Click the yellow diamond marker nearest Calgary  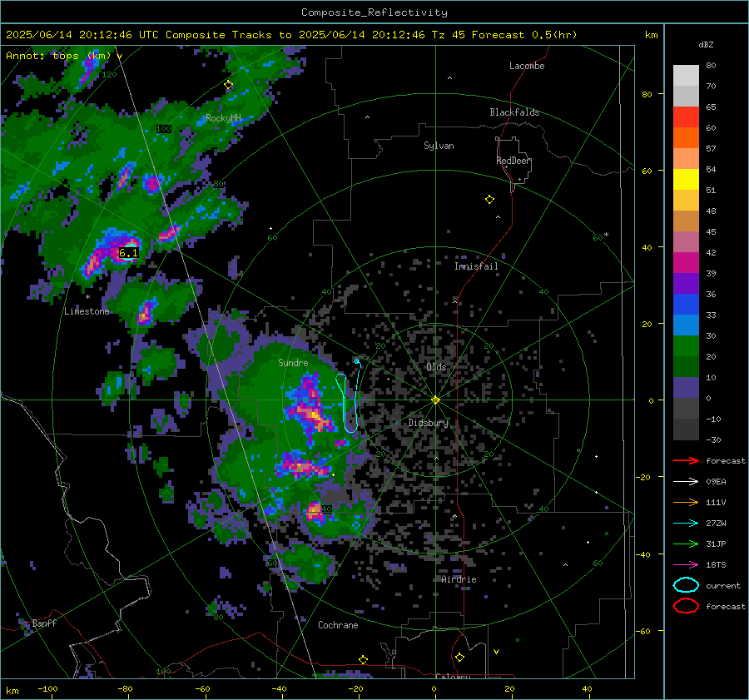(459, 658)
